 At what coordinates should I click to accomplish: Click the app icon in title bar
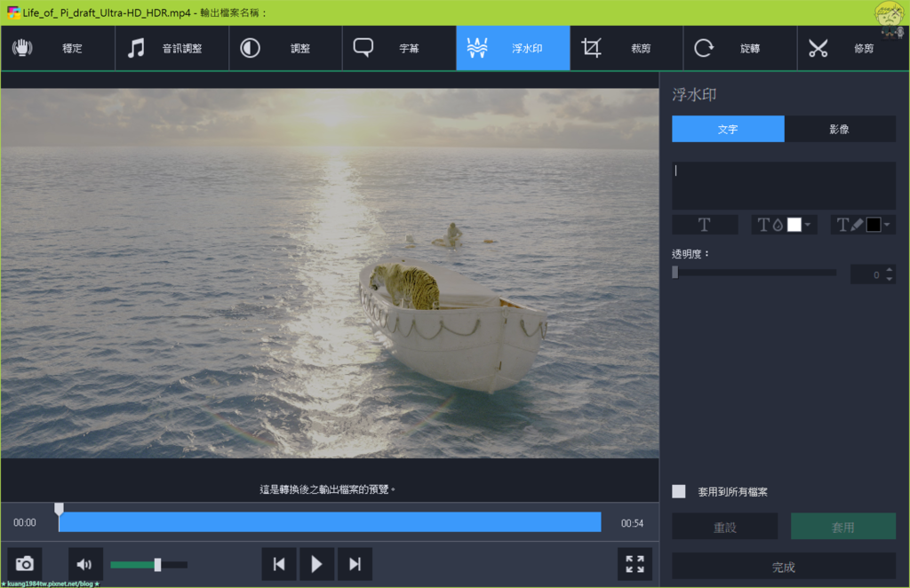pyautogui.click(x=12, y=12)
